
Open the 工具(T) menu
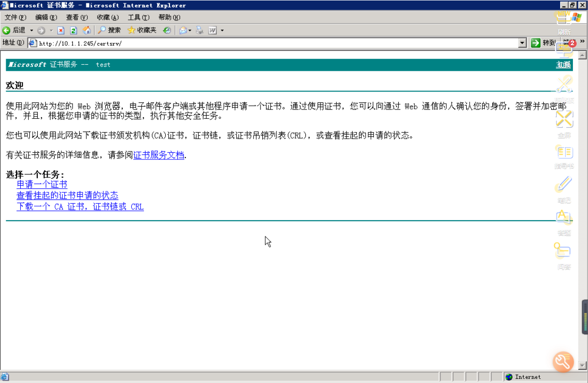tap(138, 17)
